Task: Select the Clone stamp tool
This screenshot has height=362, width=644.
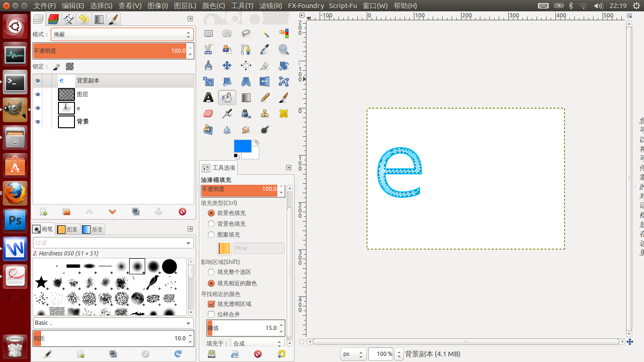Action: click(265, 114)
